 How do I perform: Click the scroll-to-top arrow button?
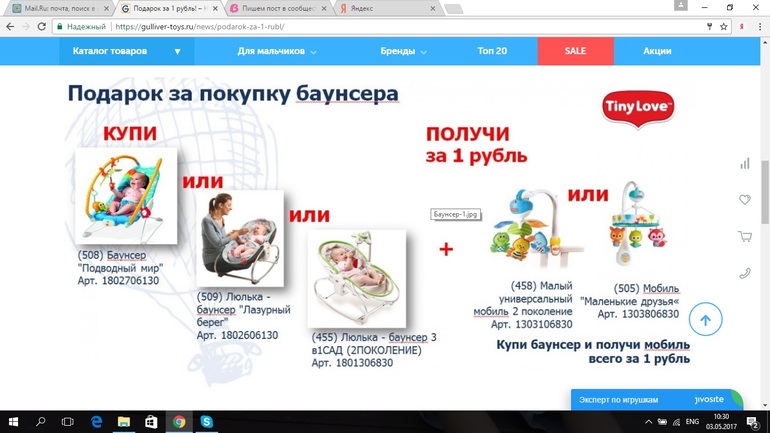pos(705,320)
